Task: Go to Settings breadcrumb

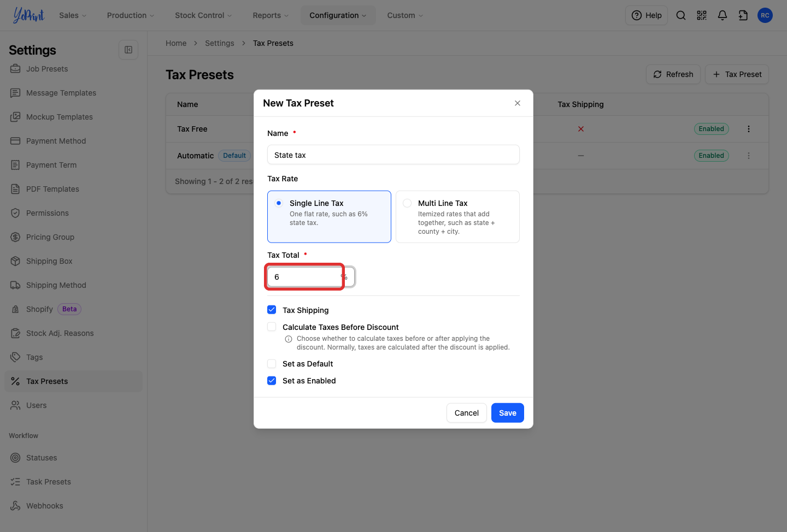Action: (x=220, y=43)
